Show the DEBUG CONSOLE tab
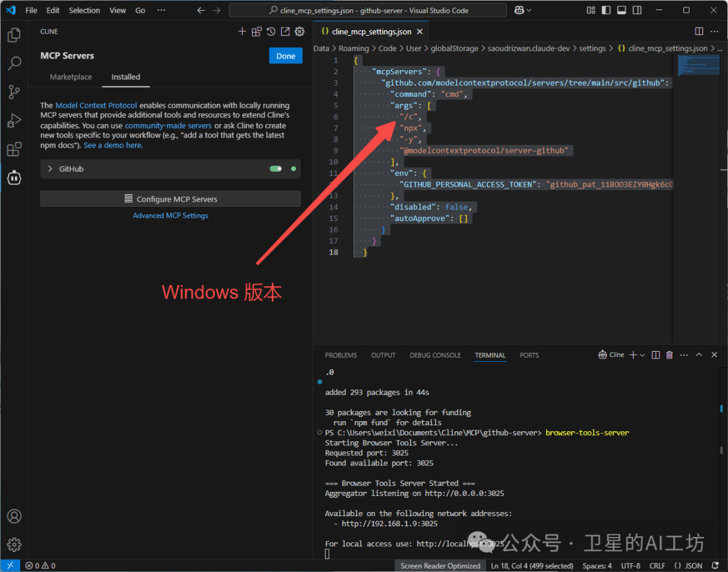728x572 pixels. pos(435,355)
